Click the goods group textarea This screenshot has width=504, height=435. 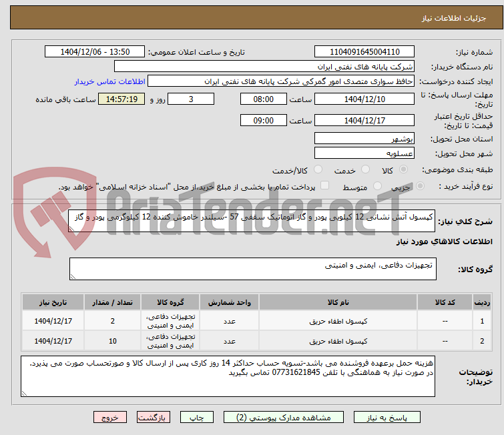click(x=253, y=269)
